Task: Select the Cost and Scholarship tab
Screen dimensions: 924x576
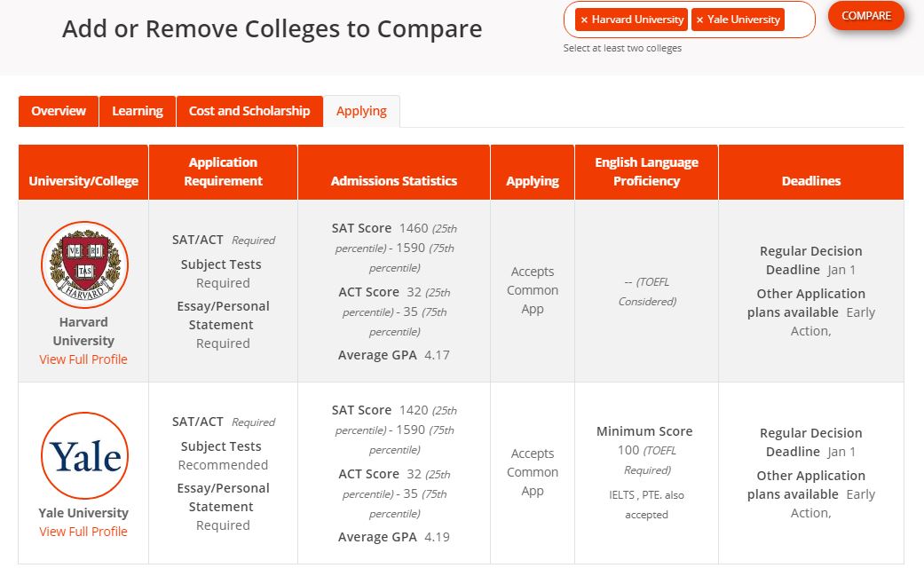Action: point(249,111)
